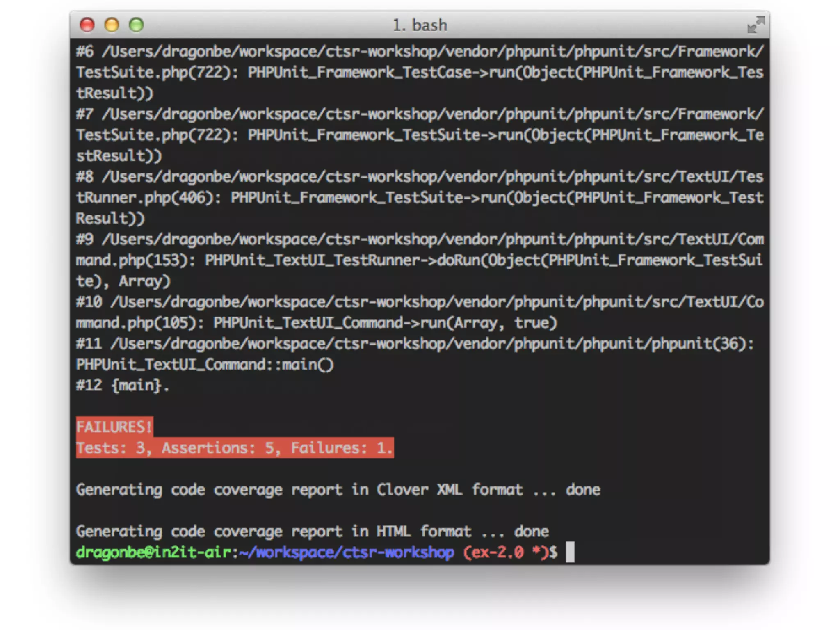Click the red '(ex-2.0 *)' git branch indicator
The height and width of the screenshot is (630, 840).
point(506,552)
